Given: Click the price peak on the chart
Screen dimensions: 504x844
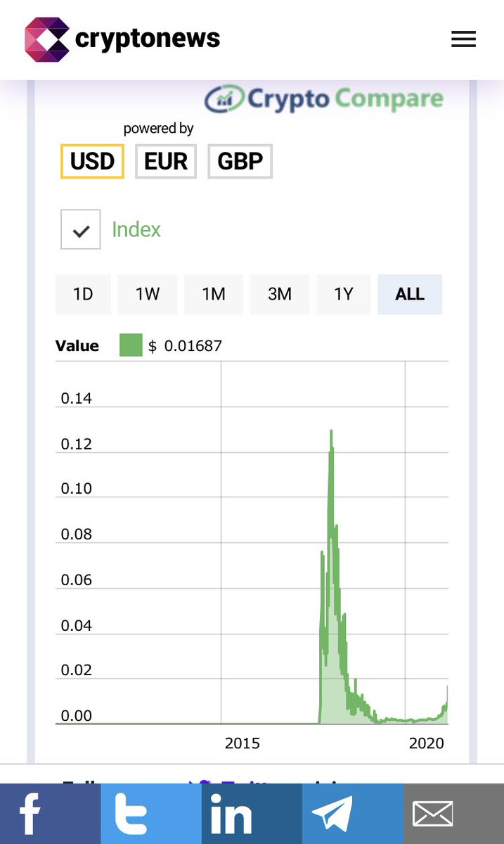Looking at the screenshot, I should coord(330,431).
